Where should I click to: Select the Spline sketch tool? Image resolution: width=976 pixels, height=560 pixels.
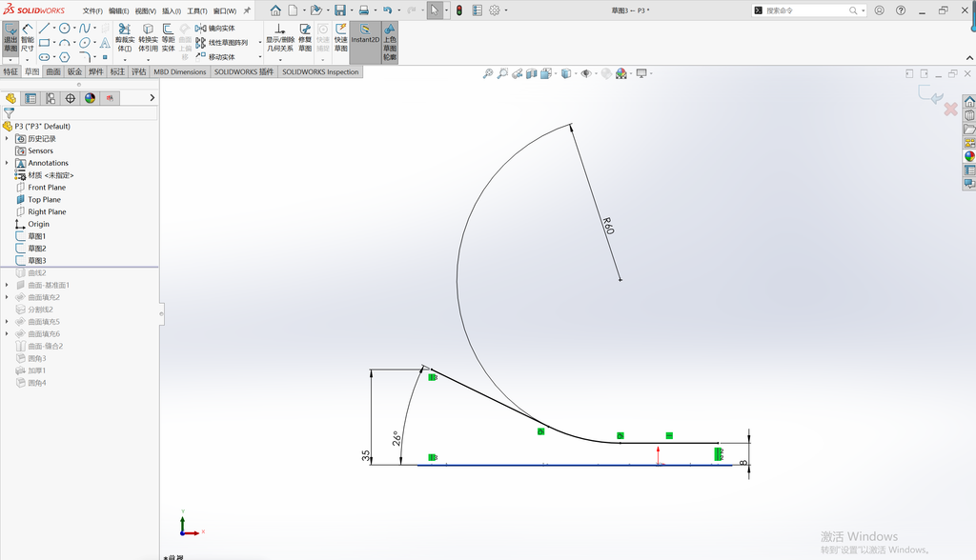point(85,29)
